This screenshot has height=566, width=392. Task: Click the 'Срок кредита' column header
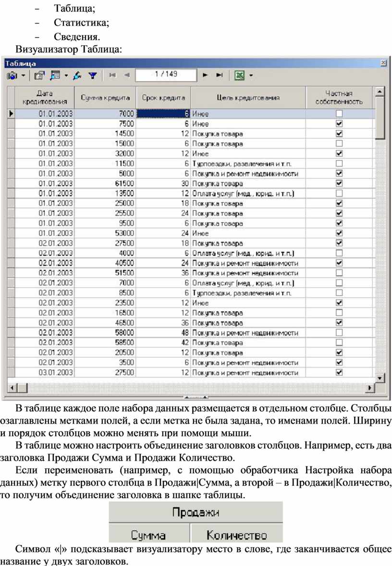pyautogui.click(x=163, y=98)
